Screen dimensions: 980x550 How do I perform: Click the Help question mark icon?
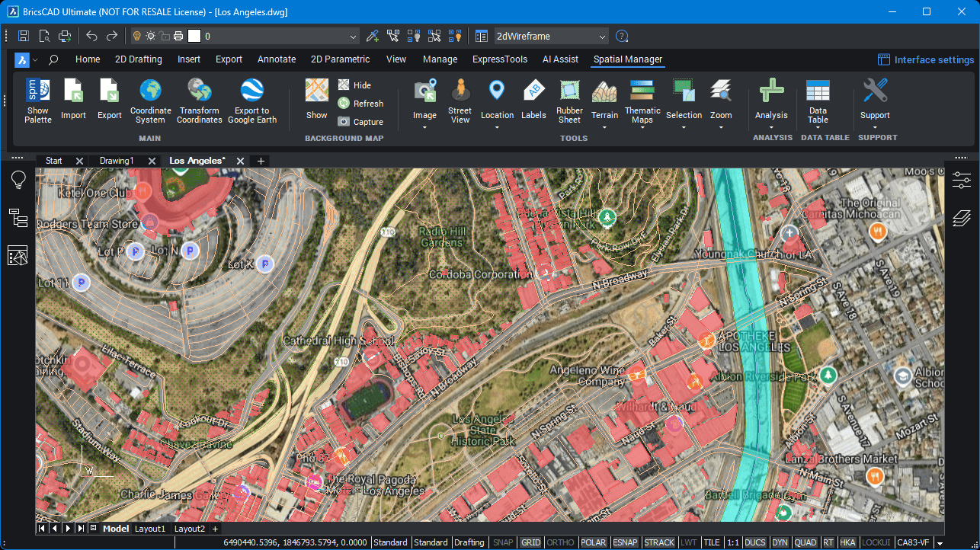[622, 36]
